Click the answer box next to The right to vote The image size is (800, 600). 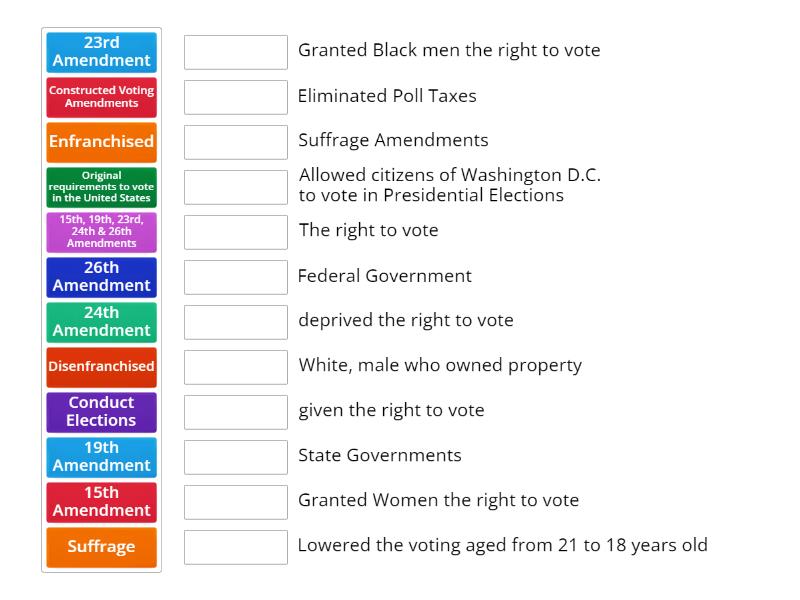235,231
